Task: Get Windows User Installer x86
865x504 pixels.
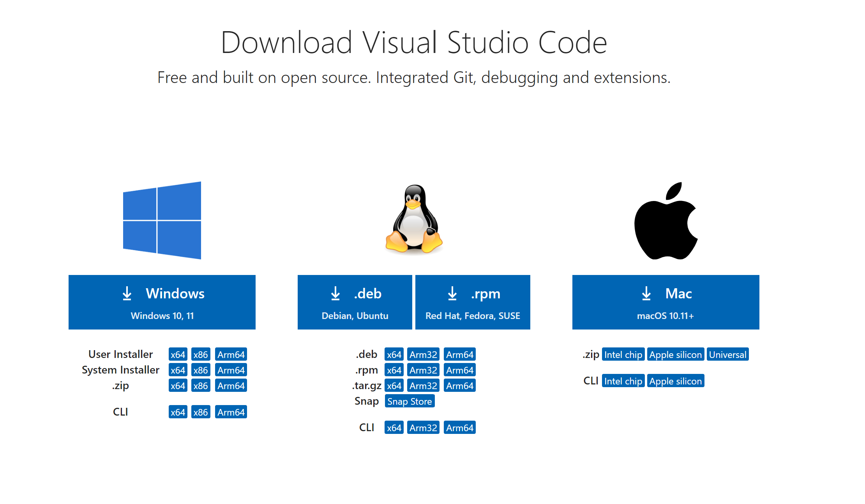Action: pos(201,354)
